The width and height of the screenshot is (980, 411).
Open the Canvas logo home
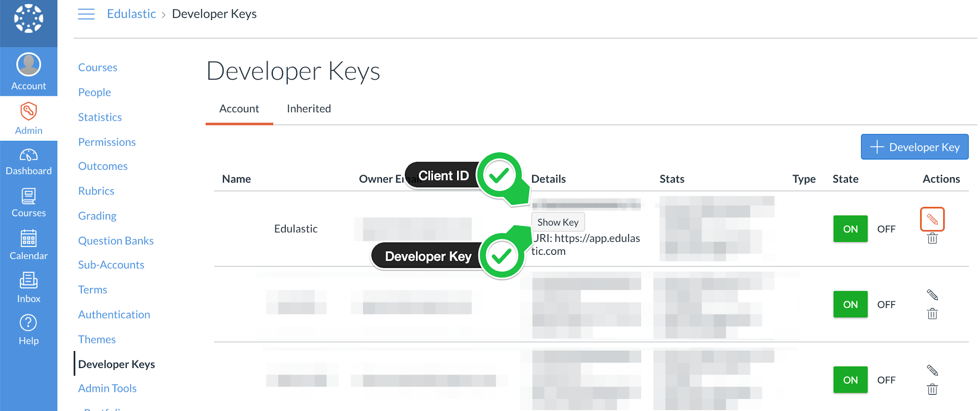29,19
